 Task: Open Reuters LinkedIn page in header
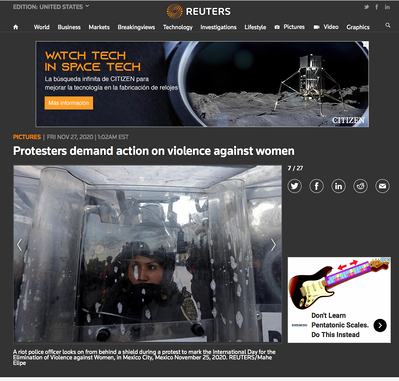point(387,7)
